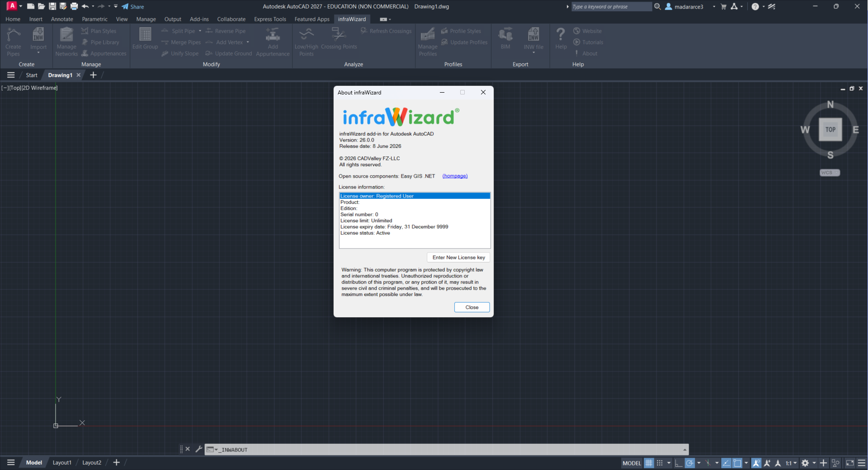Expand the Undo history dropdown arrow
The image size is (868, 470).
(93, 6)
